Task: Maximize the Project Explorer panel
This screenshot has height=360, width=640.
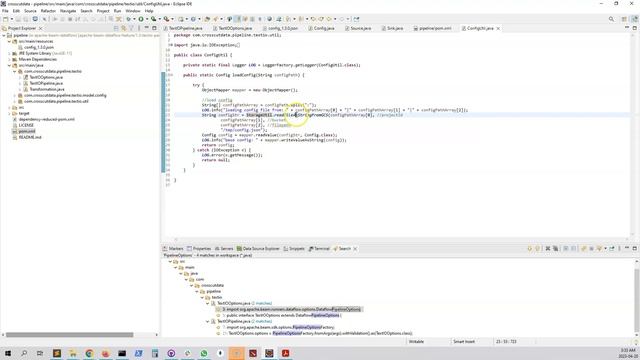Action: click(154, 28)
